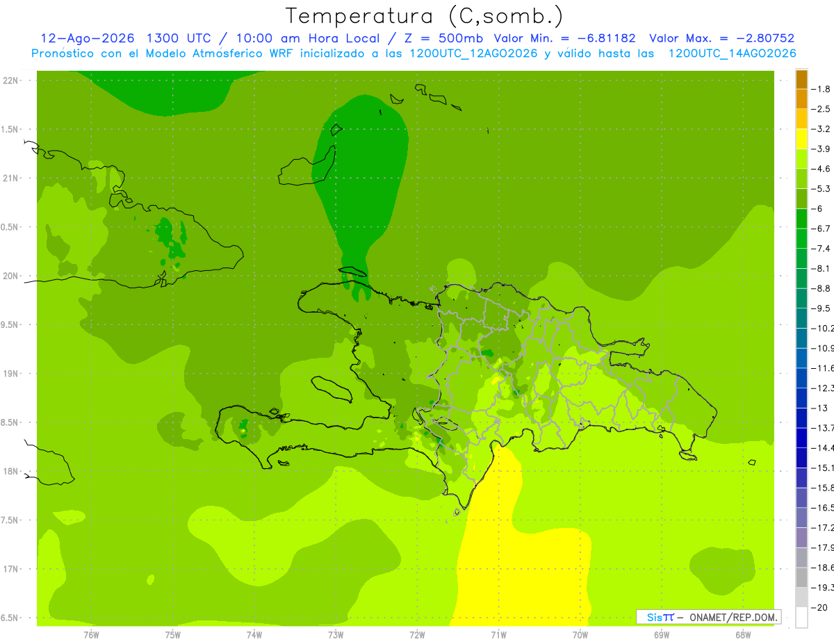Click the legend swatch between -6.7 and -7.4
Image resolution: width=834 pixels, height=644 pixels.
point(801,238)
